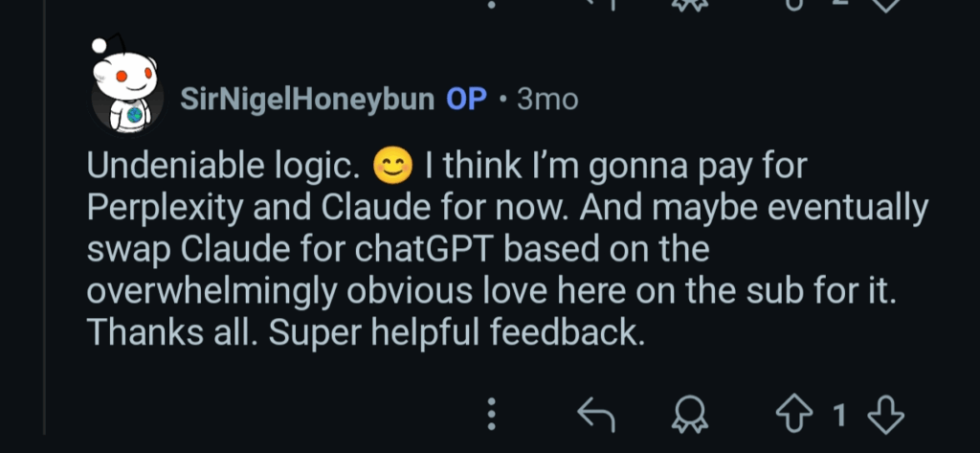
Task: Downvote the partially visible comment above
Action: [886, 3]
